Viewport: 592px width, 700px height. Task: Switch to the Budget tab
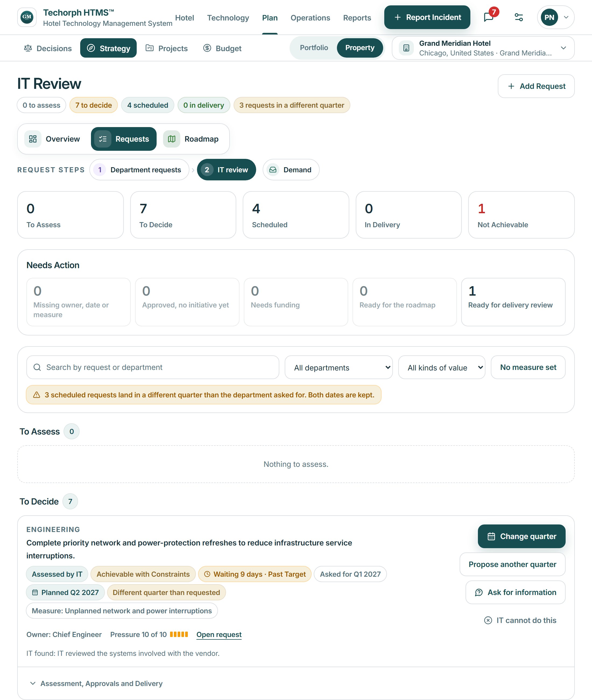[x=222, y=48]
